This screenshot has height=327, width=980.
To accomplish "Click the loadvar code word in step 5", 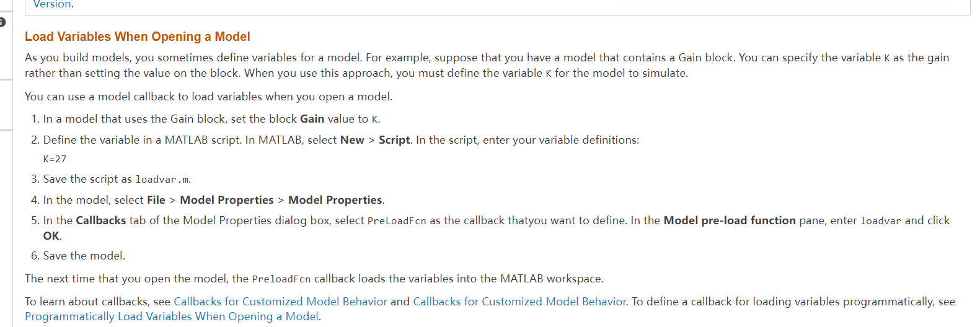I will point(881,221).
